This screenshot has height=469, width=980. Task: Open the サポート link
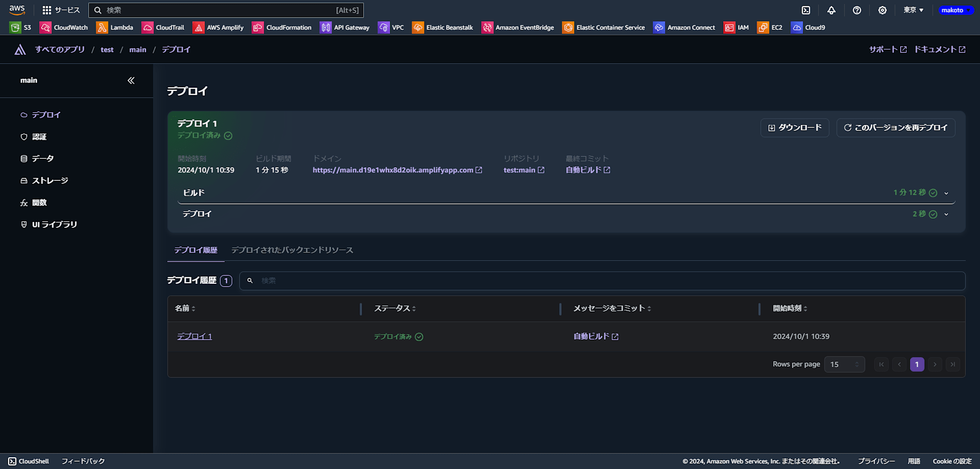pyautogui.click(x=888, y=49)
